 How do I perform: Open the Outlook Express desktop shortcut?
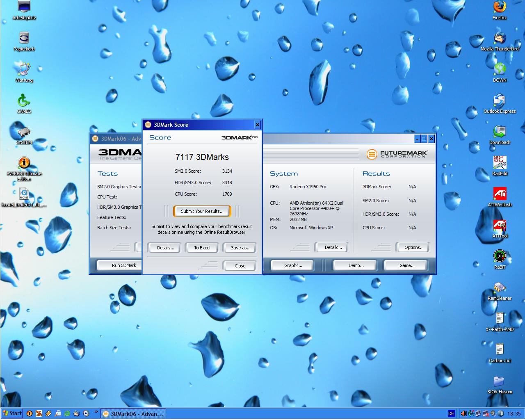tap(500, 104)
